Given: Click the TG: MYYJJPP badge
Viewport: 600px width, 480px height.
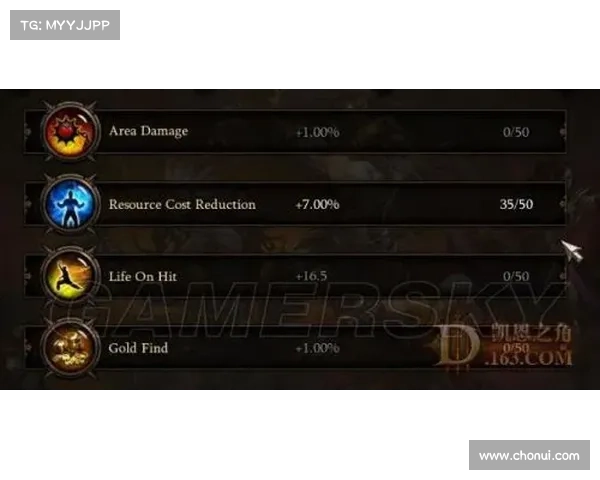Looking at the screenshot, I should click(65, 25).
